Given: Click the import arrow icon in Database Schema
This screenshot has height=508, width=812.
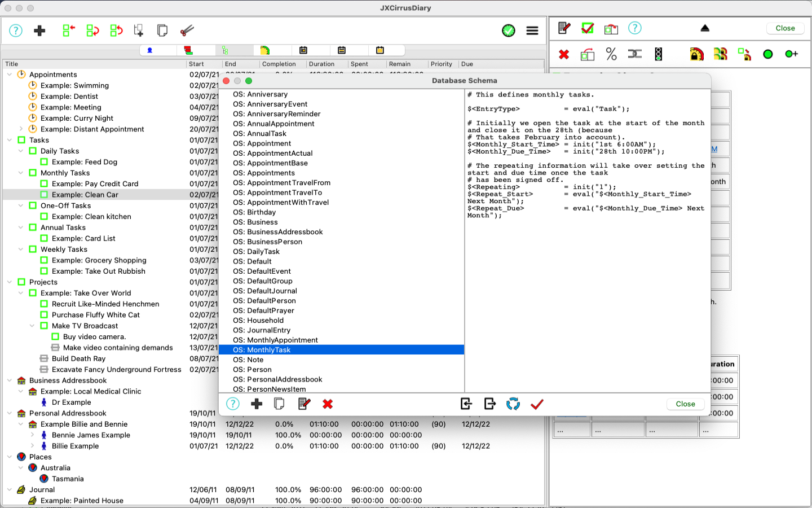Looking at the screenshot, I should pos(466,404).
